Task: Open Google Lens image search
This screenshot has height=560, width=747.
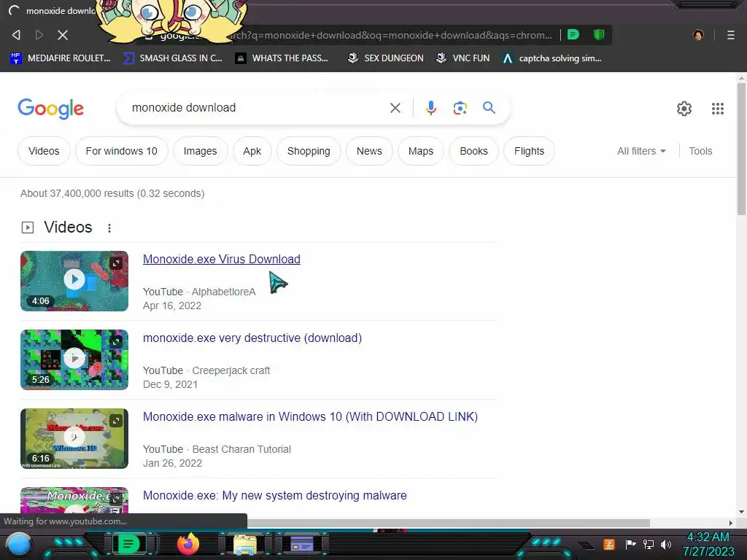Action: coord(460,108)
